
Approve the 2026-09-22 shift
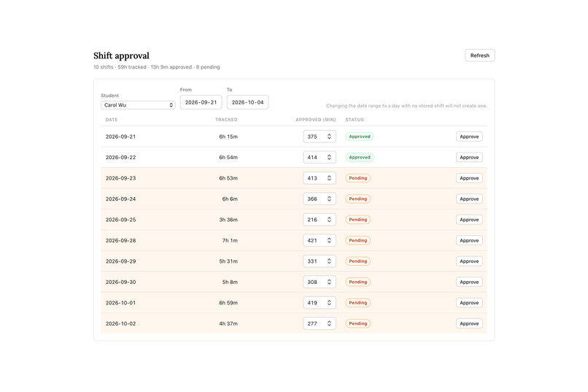469,157
